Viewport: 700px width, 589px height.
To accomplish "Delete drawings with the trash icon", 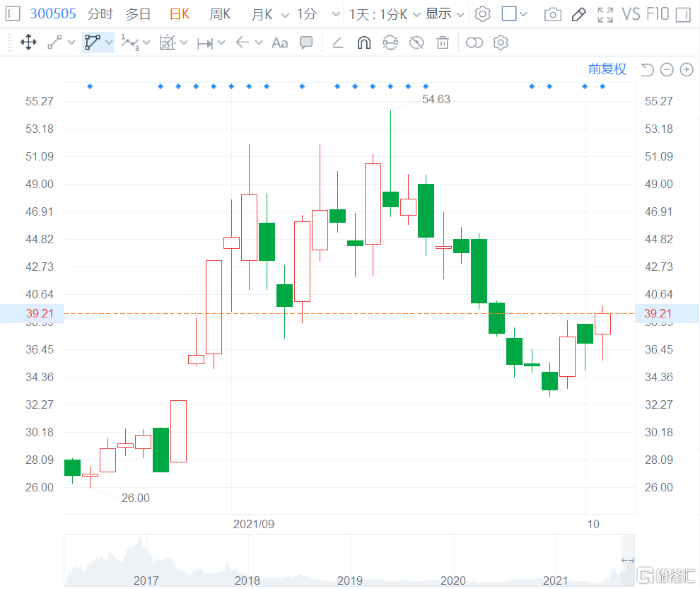I will coord(443,43).
